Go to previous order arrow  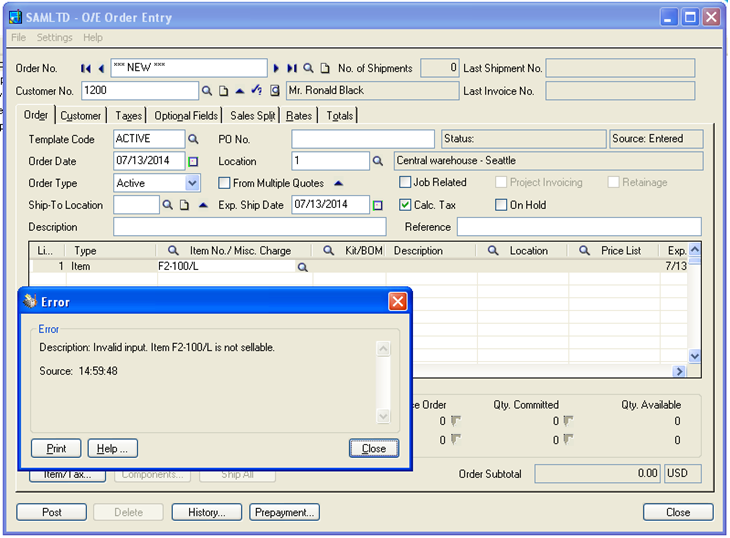point(101,68)
